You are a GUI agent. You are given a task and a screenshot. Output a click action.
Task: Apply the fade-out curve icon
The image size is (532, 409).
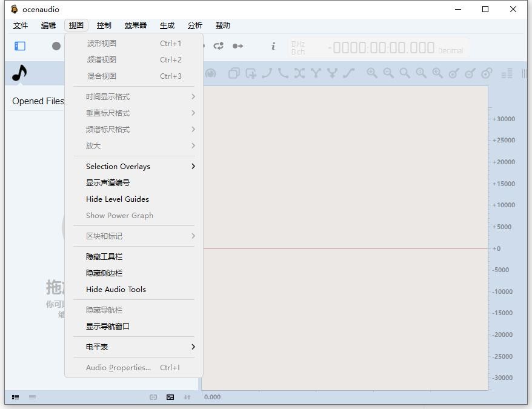pos(283,73)
